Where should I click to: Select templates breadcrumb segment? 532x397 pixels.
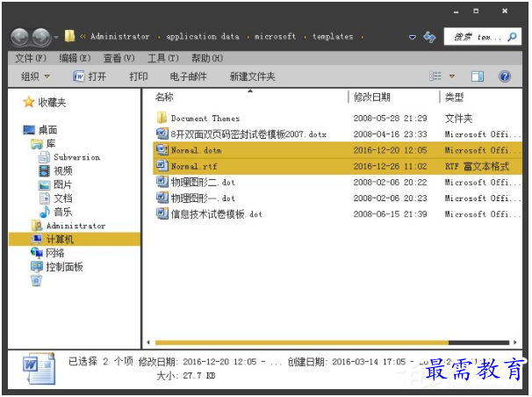click(333, 36)
